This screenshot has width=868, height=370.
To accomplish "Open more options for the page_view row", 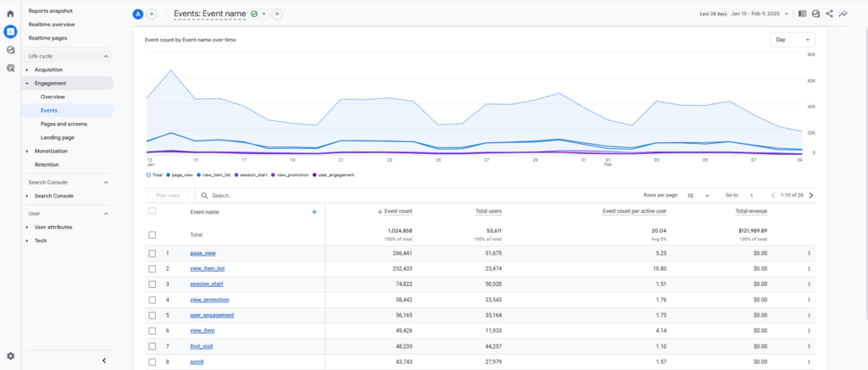I will [x=809, y=253].
